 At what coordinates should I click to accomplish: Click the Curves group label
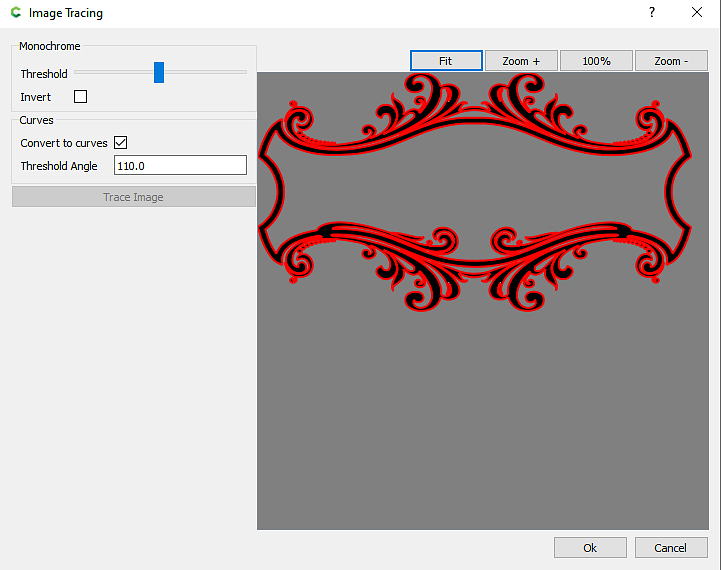(x=36, y=120)
